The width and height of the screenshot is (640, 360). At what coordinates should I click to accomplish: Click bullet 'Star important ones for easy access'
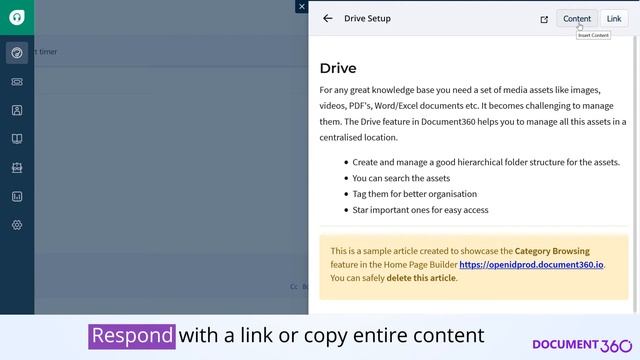[420, 210]
